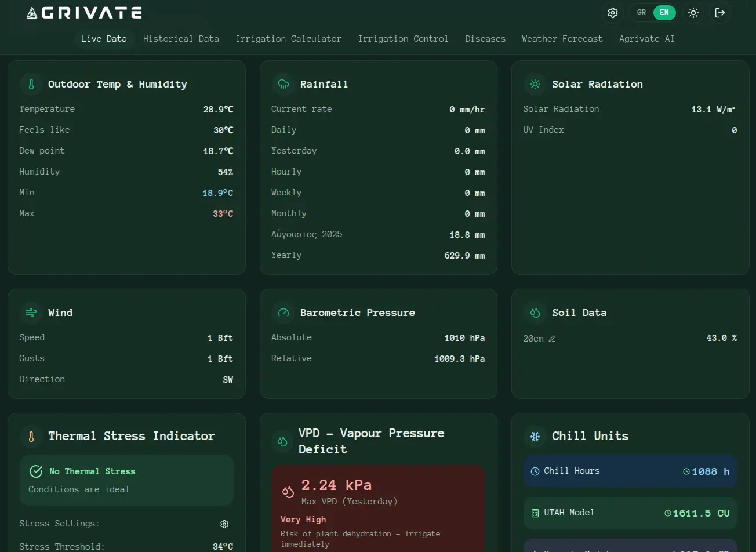Click the Max temperature 33°C
This screenshot has width=756, height=552.
[223, 214]
